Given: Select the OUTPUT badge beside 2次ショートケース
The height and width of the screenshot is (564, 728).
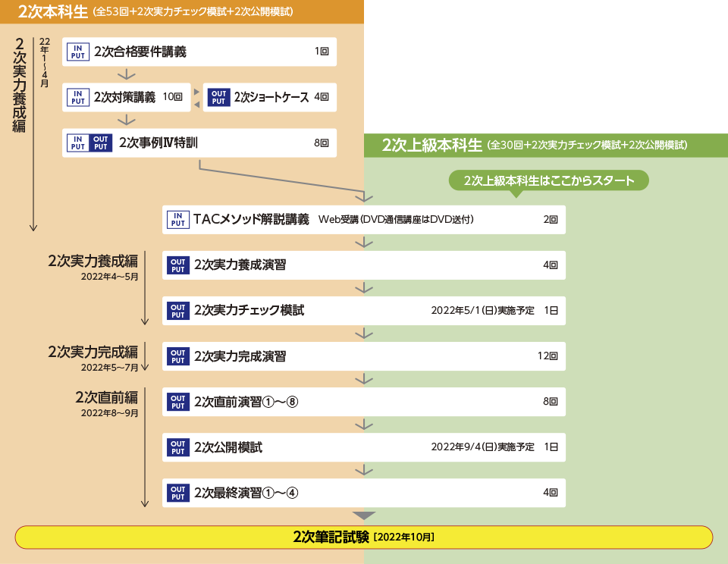Looking at the screenshot, I should [x=218, y=97].
